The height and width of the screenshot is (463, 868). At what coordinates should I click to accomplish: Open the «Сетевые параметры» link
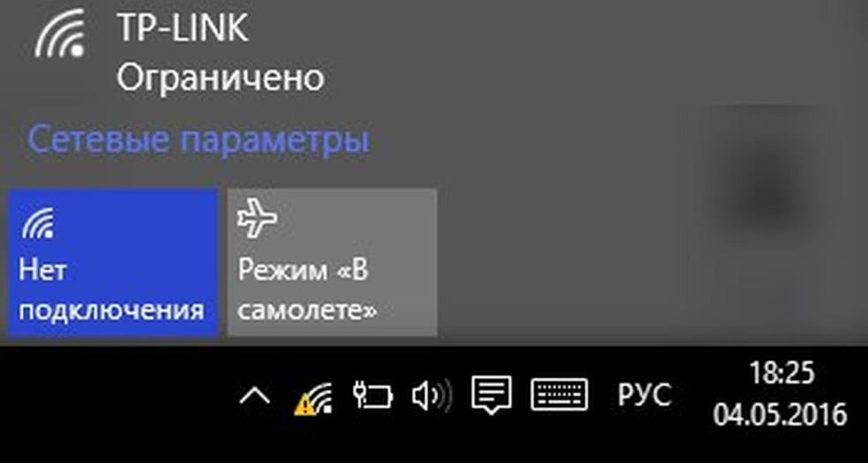[198, 140]
